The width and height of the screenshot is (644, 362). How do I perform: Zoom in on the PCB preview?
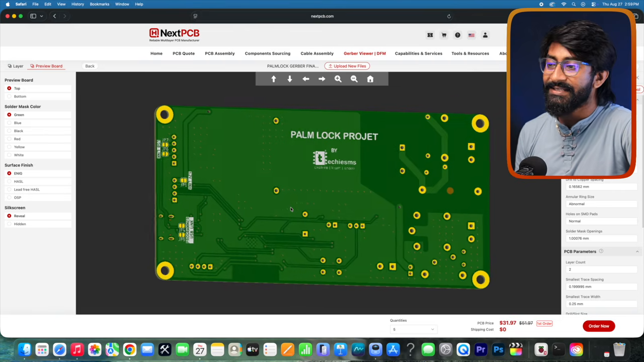338,79
